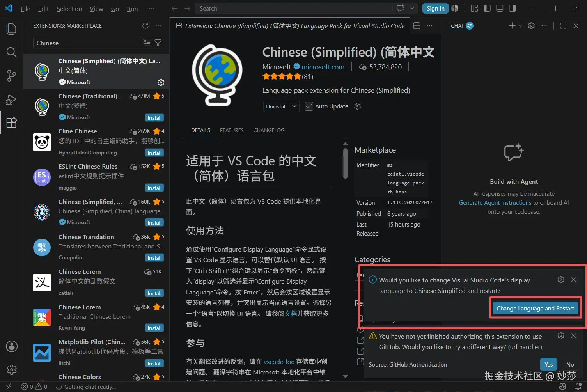Screen dimensions: 587x392
Task: Open the Run and Debug view
Action: point(12,99)
